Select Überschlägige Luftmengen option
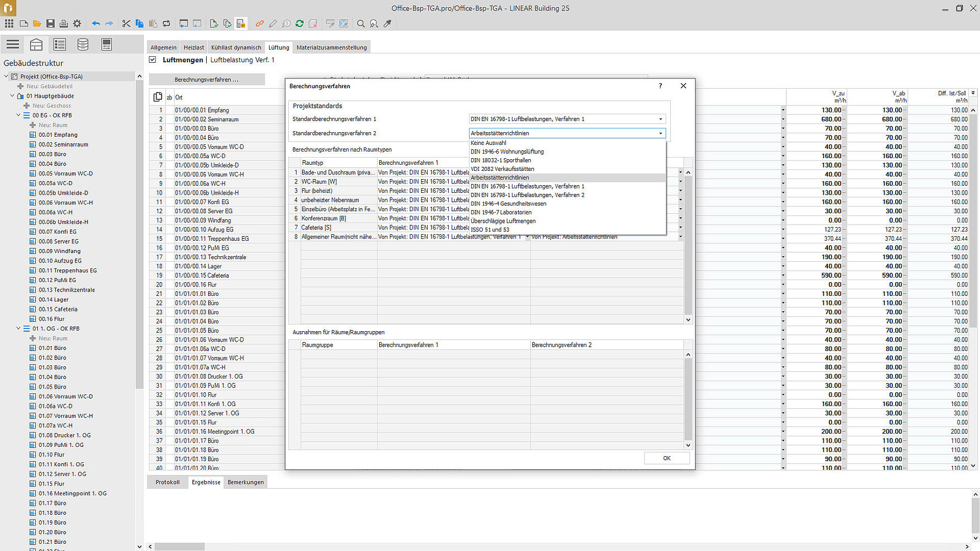This screenshot has height=551, width=980. point(503,221)
